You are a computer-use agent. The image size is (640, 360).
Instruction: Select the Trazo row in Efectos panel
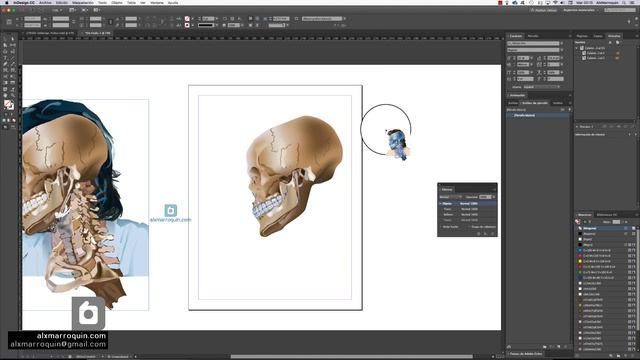468,209
